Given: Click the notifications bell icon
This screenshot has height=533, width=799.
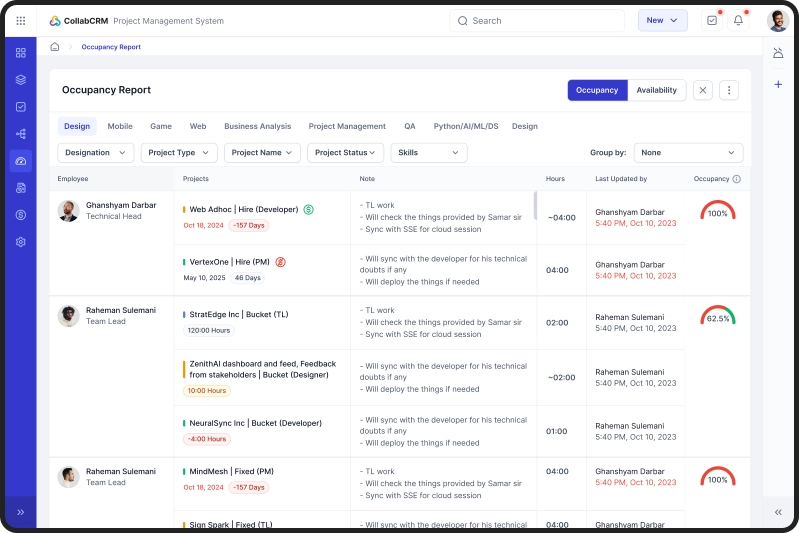Looking at the screenshot, I should click(x=738, y=20).
